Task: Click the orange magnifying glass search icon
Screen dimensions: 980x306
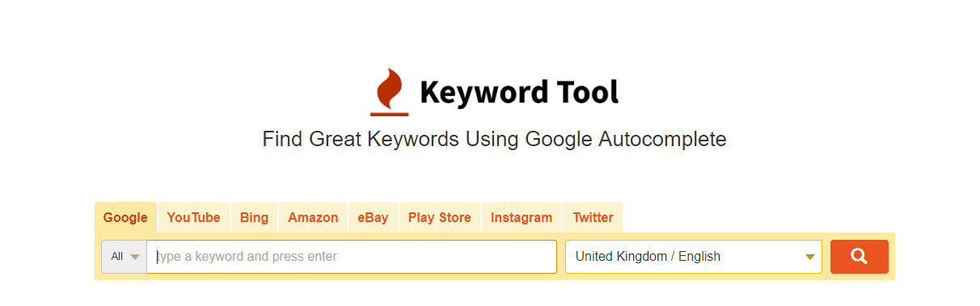Action: [x=859, y=256]
